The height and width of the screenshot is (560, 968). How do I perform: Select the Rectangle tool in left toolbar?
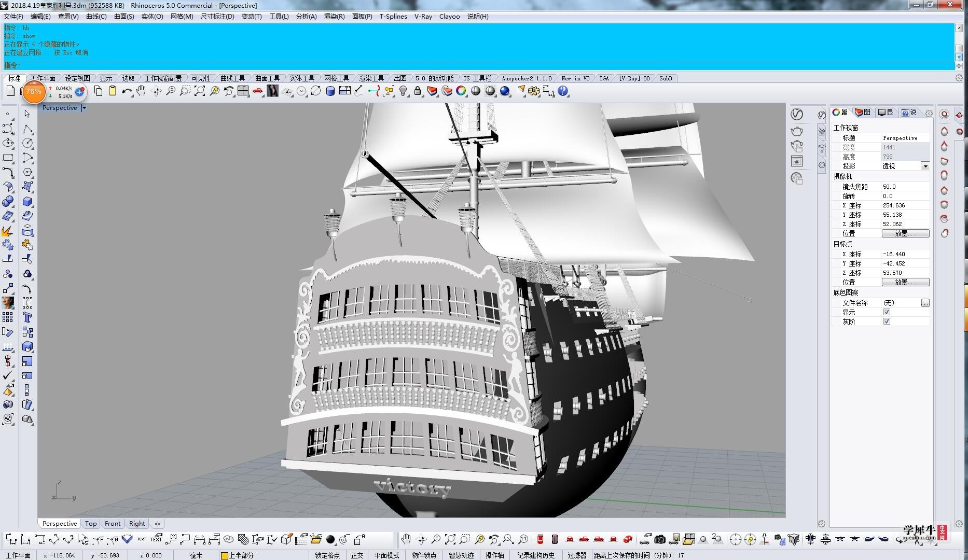[8, 158]
